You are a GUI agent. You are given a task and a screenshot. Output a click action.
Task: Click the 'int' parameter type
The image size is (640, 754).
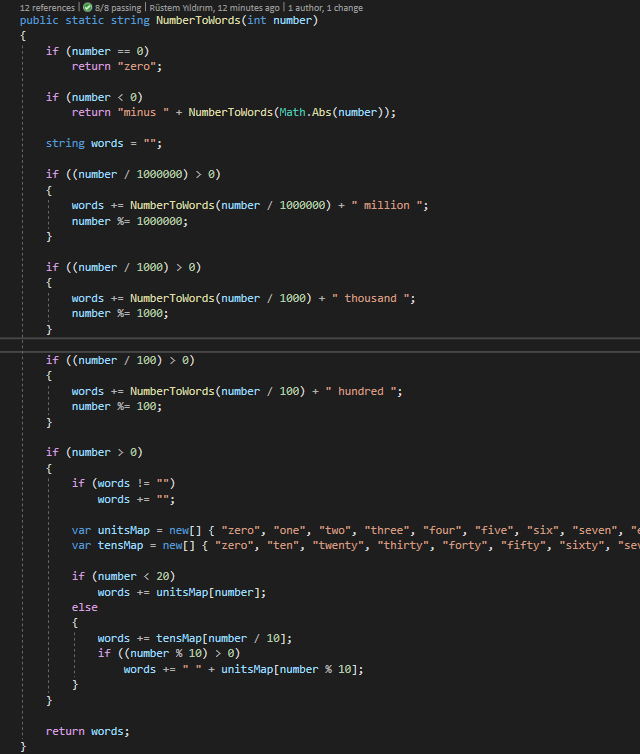coord(257,20)
